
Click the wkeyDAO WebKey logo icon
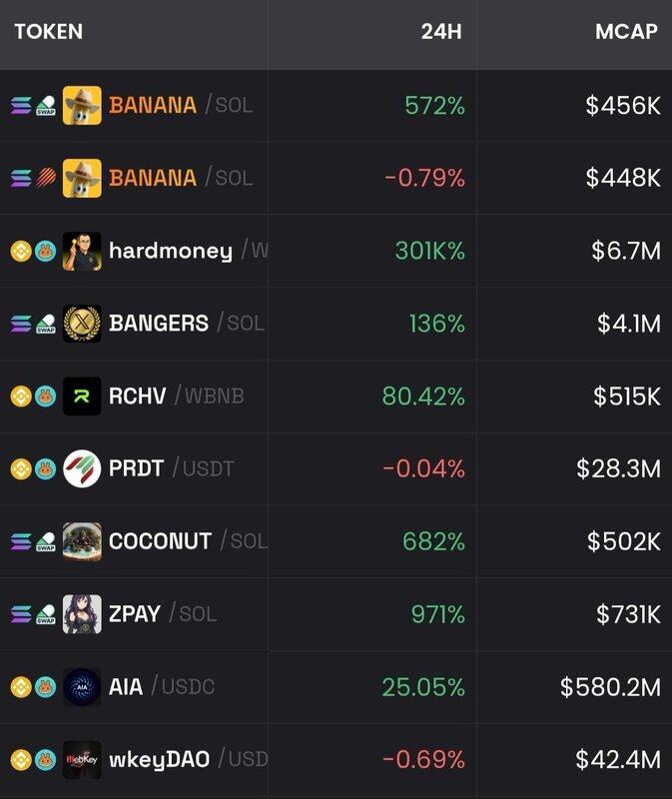pos(82,760)
